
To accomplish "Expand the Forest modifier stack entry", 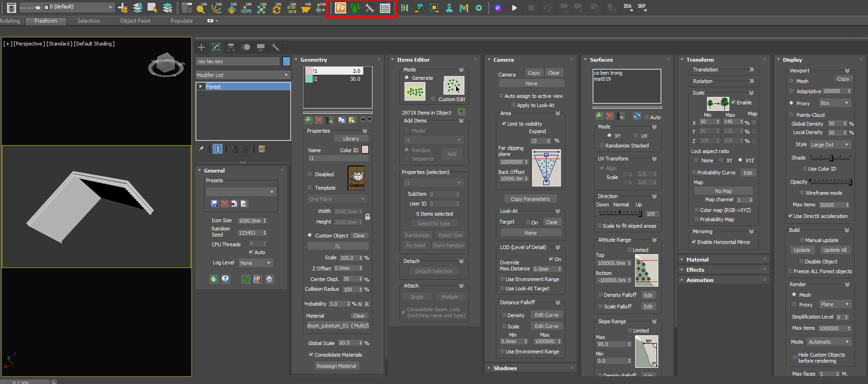I will tap(201, 87).
